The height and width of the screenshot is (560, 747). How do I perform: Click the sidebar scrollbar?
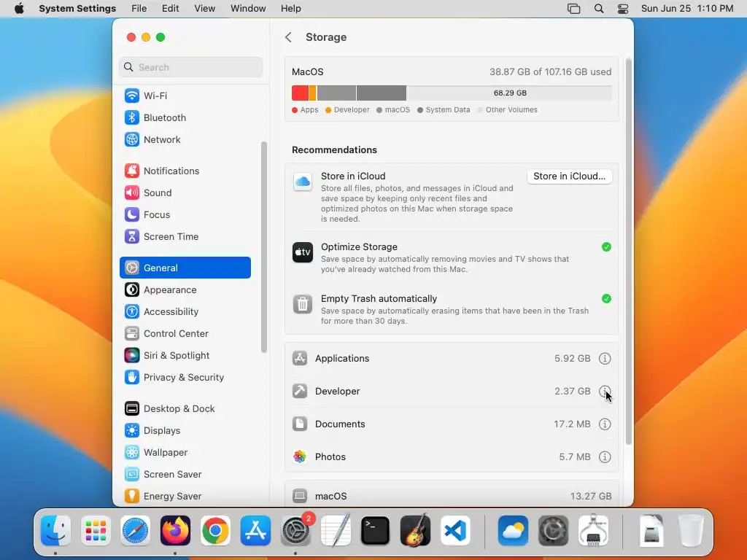click(x=264, y=247)
